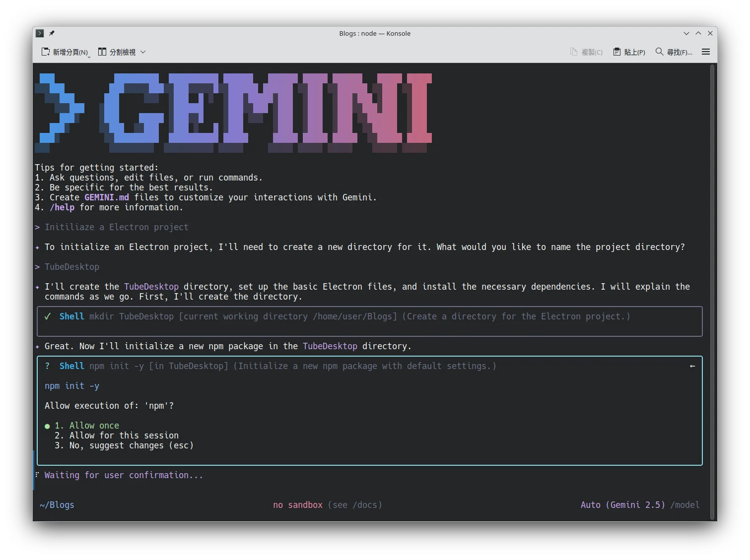Screen dimensions: 750x560
Task: Click the /help command in the tips
Action: (62, 207)
